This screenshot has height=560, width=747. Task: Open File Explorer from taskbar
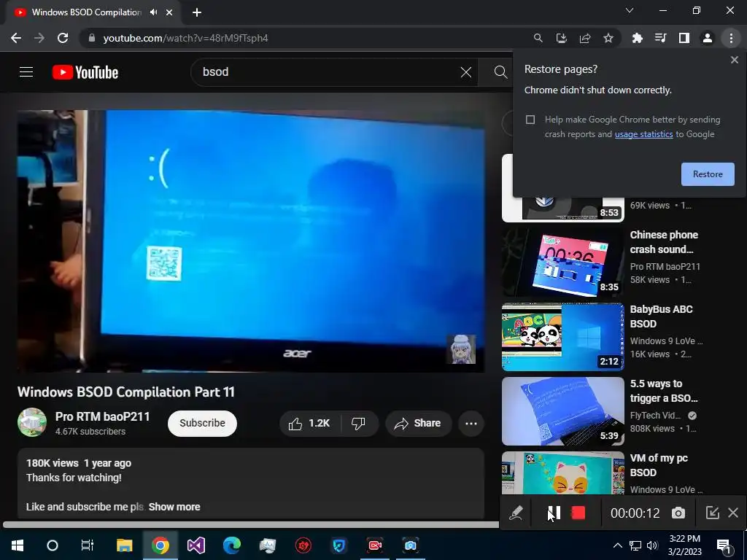(x=124, y=545)
